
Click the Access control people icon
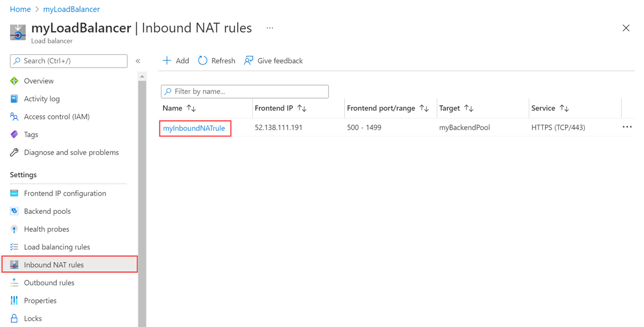point(14,116)
